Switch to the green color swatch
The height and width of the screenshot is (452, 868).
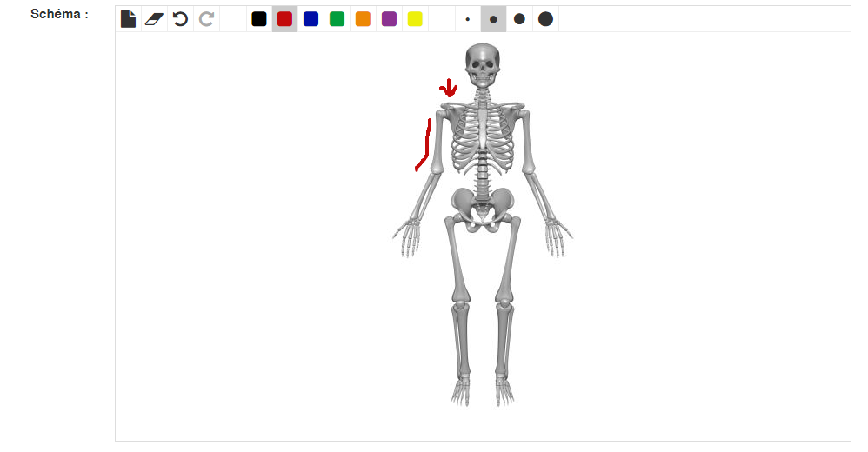pos(337,19)
